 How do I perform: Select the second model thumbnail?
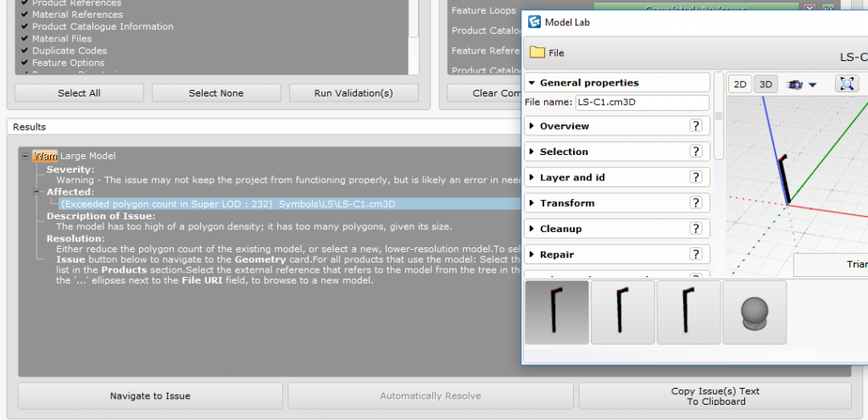623,312
